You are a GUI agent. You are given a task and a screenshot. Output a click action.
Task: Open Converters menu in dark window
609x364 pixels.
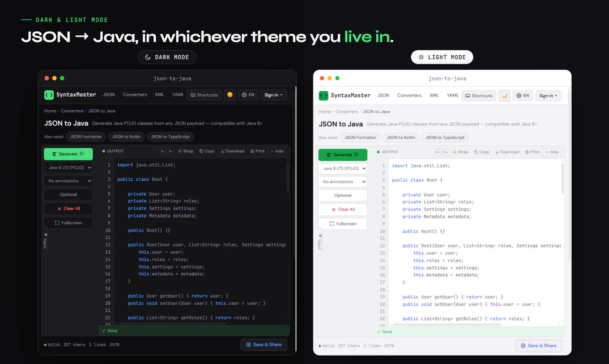click(135, 95)
